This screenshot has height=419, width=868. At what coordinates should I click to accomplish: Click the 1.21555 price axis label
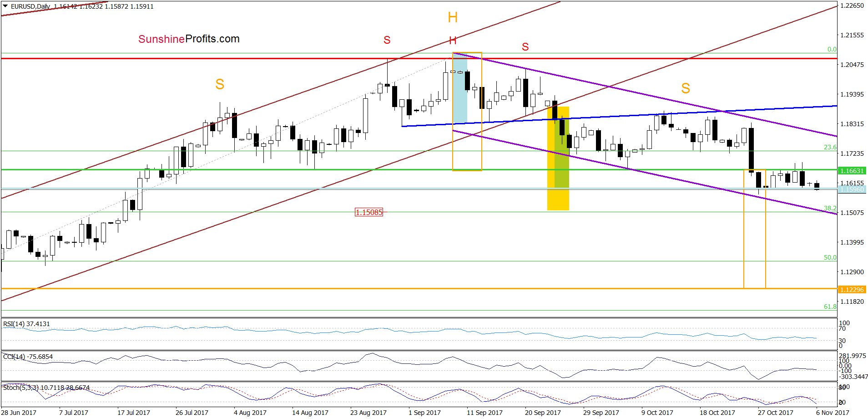click(852, 35)
